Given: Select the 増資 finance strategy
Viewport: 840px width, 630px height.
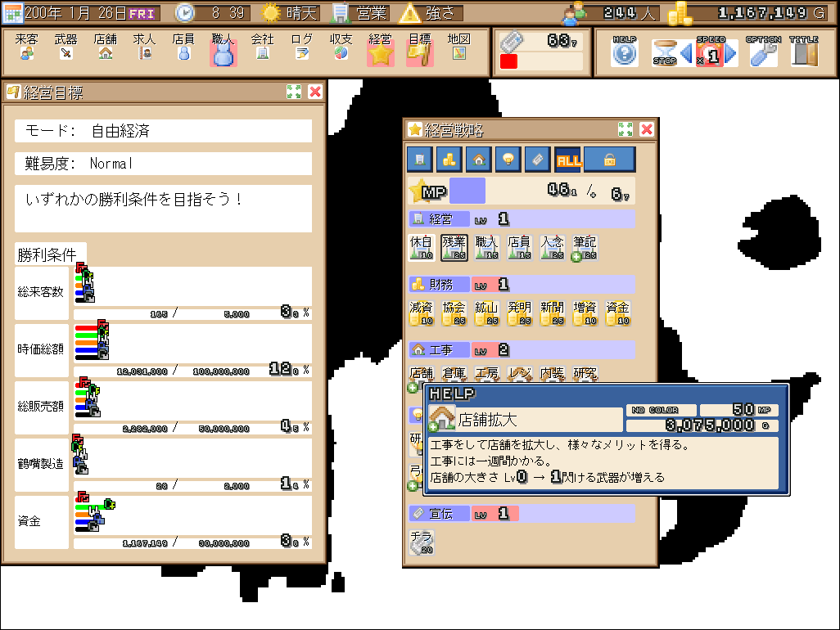Looking at the screenshot, I should pos(585,313).
